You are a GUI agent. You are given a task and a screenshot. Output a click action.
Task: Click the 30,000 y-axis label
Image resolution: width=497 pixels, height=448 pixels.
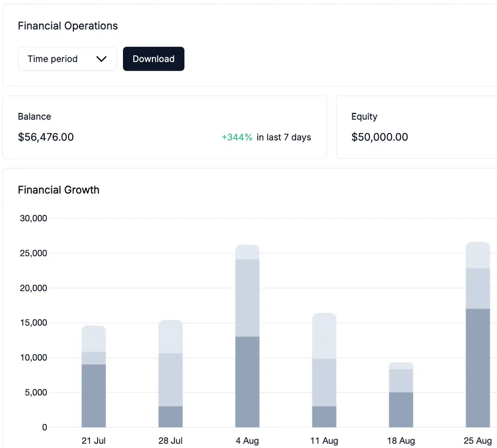click(33, 218)
